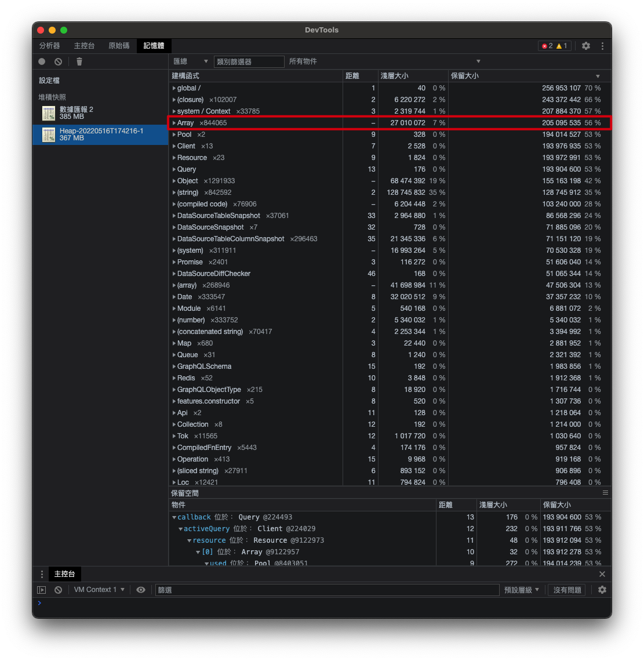Click the 沒有問題 button

[x=566, y=590]
